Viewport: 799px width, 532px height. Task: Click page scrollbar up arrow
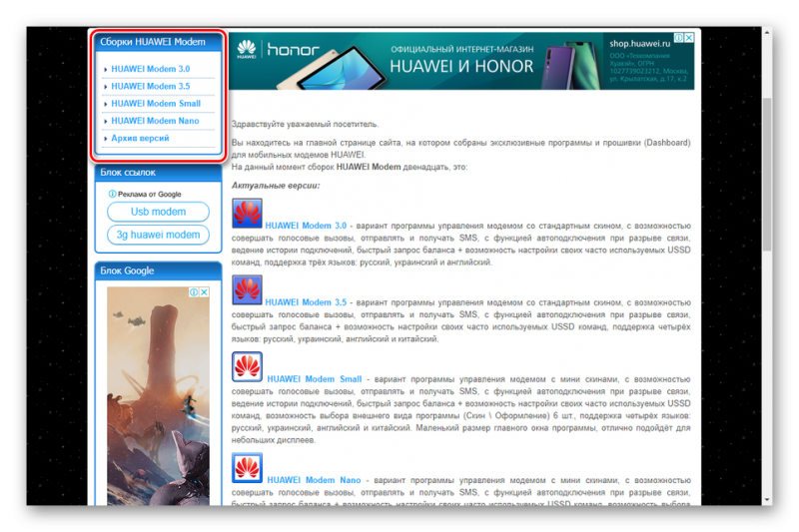tap(767, 33)
